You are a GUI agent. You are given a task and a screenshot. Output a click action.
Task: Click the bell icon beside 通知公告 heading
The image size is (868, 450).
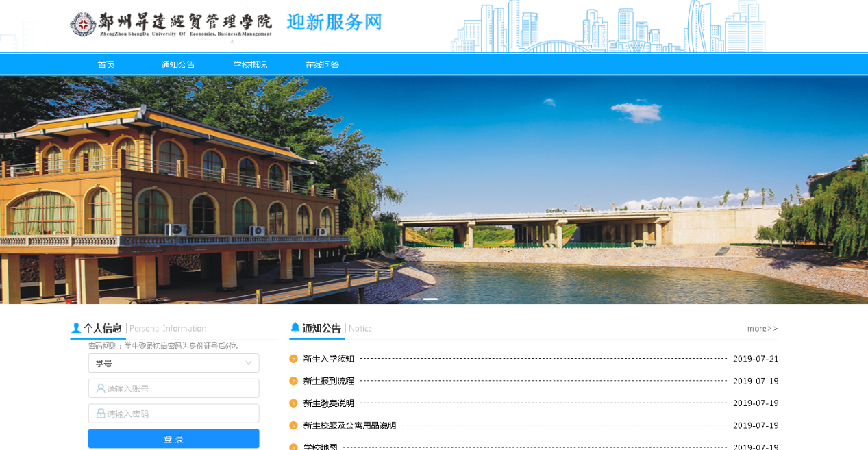tap(295, 328)
